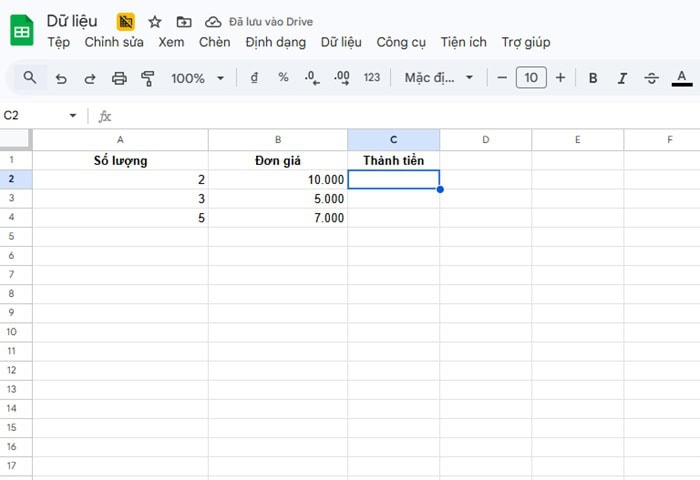This screenshot has width=700, height=480.
Task: Toggle bold formatting
Action: [x=593, y=78]
